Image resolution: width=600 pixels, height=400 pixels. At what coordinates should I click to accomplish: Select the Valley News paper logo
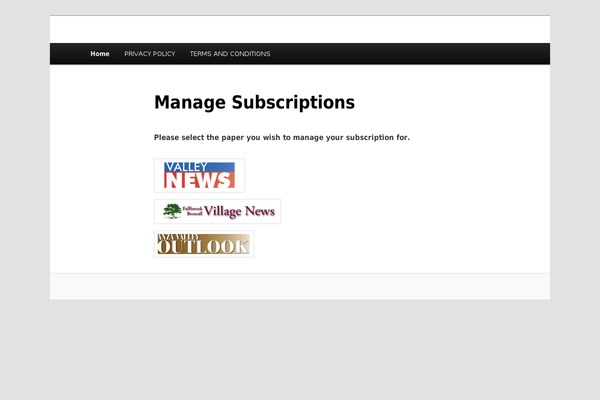click(x=199, y=175)
